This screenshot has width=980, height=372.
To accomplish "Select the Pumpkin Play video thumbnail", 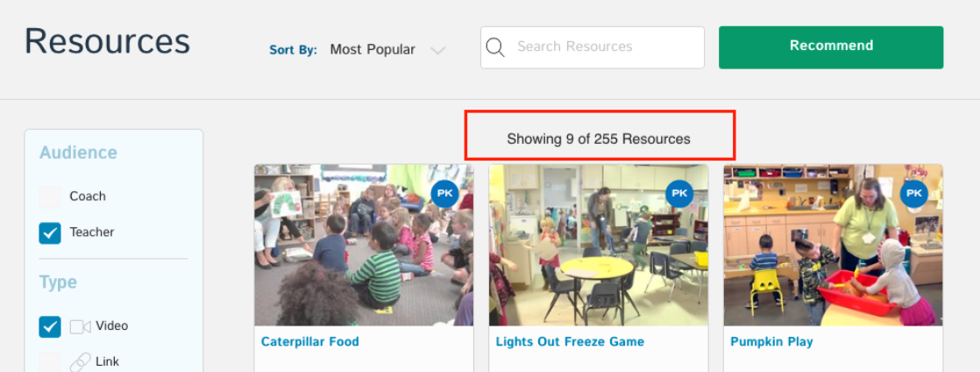I will (833, 245).
